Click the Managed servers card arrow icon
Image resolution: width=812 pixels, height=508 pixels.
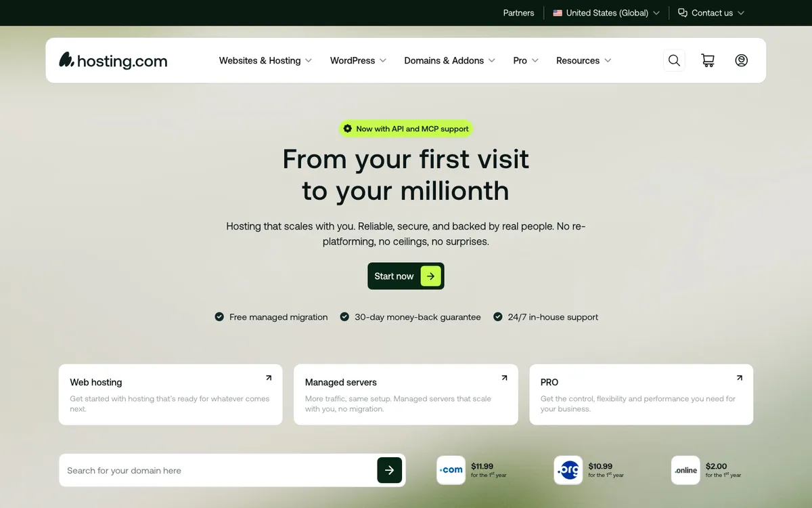504,378
